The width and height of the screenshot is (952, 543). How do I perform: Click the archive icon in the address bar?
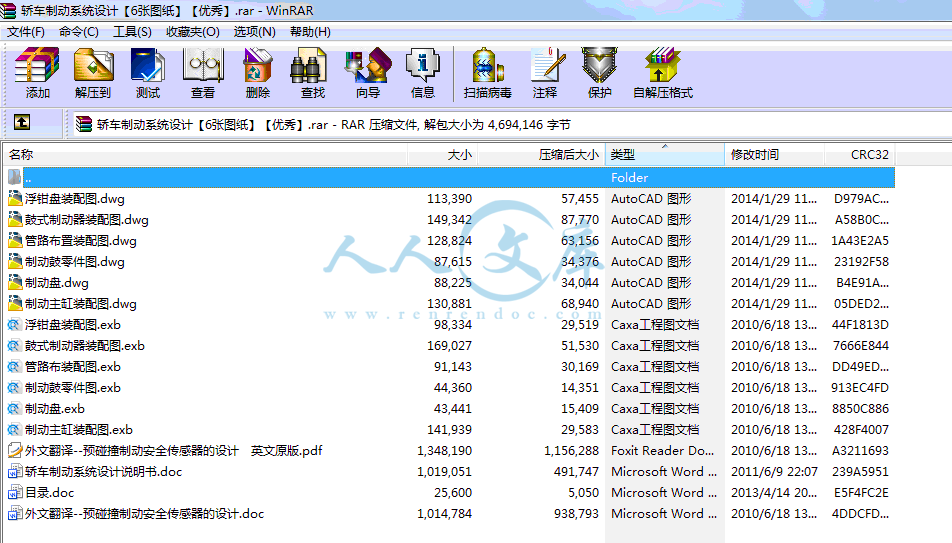point(84,125)
